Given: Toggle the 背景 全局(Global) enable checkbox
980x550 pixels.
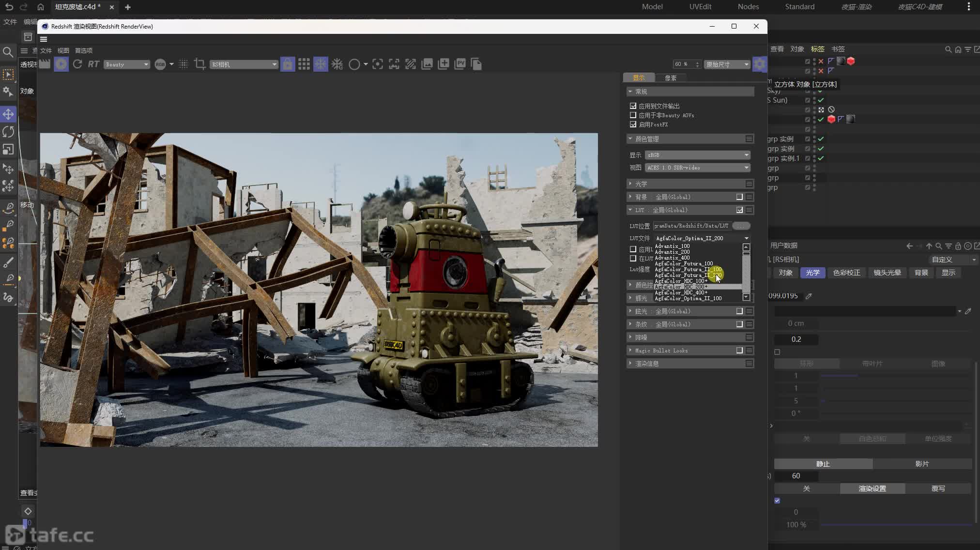Looking at the screenshot, I should [x=739, y=197].
